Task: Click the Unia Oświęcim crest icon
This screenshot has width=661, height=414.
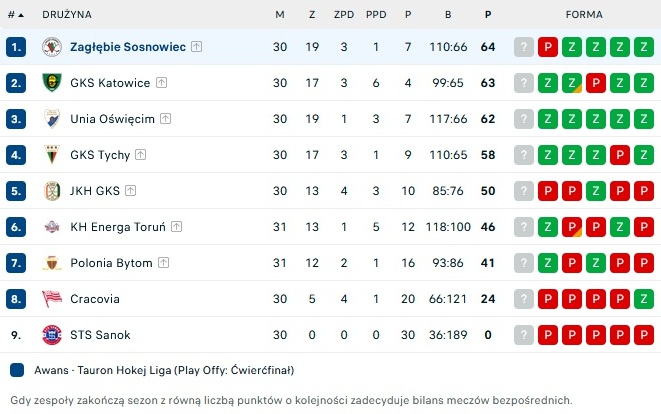Action: tap(52, 119)
